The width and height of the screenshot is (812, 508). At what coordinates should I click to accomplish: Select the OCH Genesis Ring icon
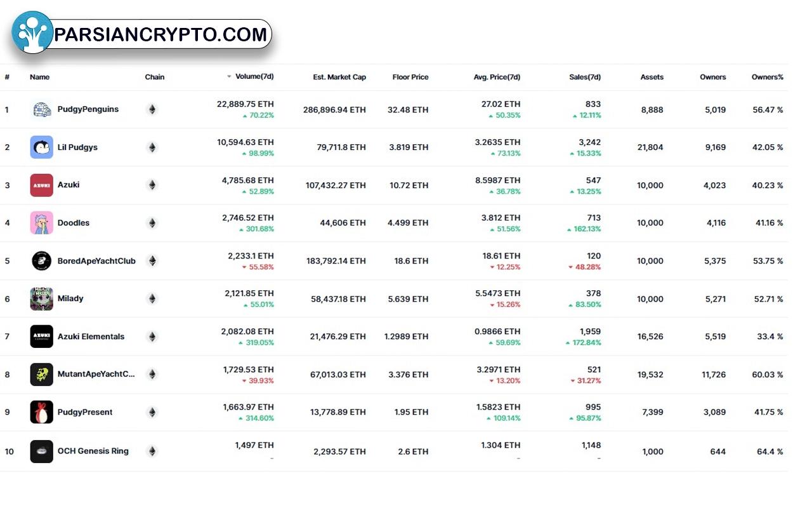coord(42,451)
